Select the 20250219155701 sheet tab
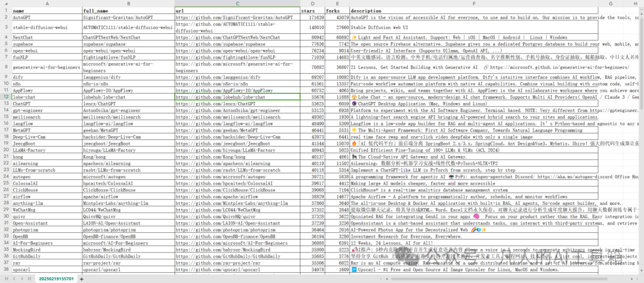This screenshot has width=644, height=283. pos(56,279)
